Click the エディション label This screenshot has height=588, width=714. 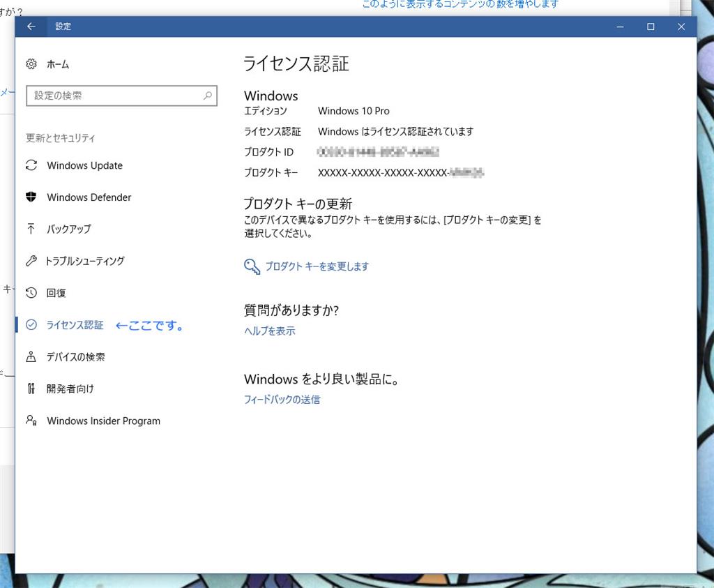click(266, 111)
